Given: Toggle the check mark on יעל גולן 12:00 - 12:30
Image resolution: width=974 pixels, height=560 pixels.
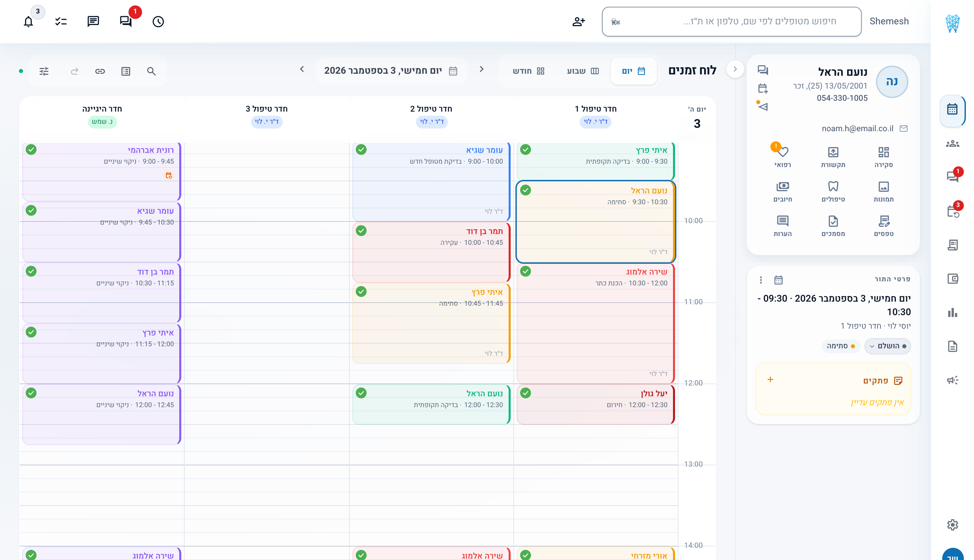Looking at the screenshot, I should (525, 393).
